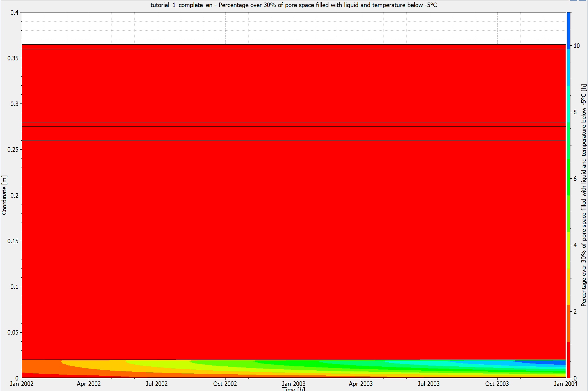Screen dimensions: 588x391
Task: Click the dark blue segment of the color bar
Action: click(x=569, y=31)
